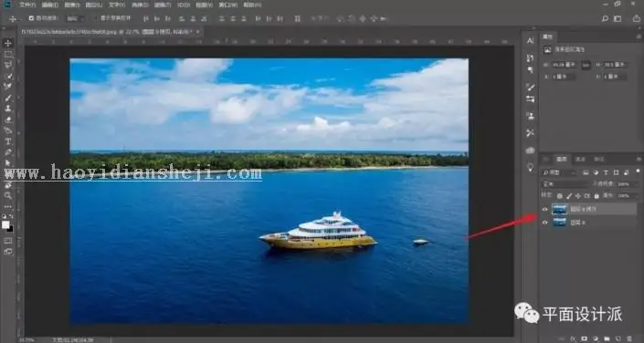Click the W width field in Properties
Viewport: 644px width, 343px height.
564,65
